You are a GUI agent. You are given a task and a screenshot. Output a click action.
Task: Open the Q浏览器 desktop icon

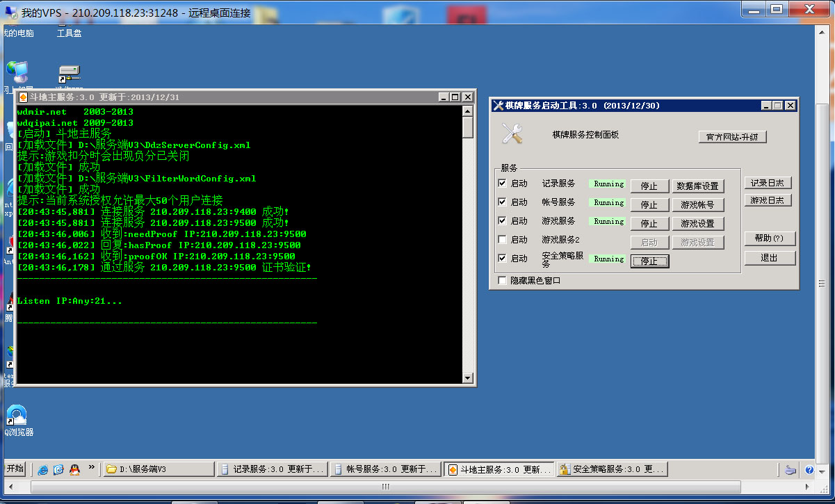[17, 415]
